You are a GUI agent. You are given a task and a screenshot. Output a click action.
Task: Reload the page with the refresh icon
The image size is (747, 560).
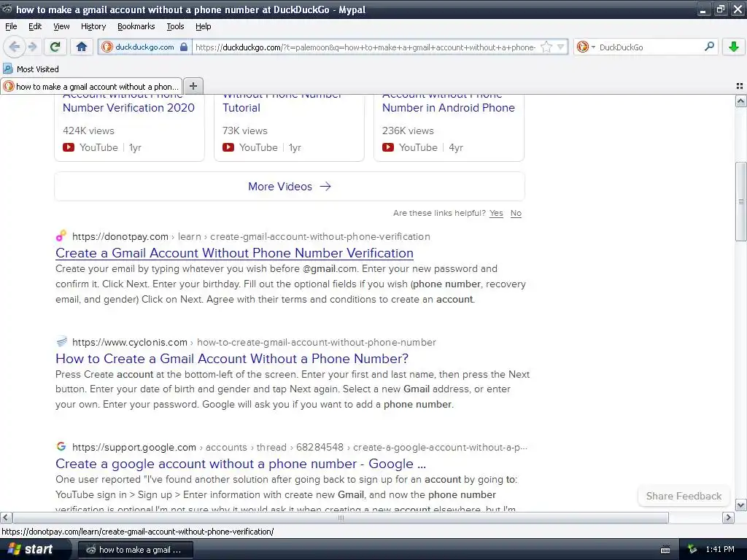[x=55, y=47]
